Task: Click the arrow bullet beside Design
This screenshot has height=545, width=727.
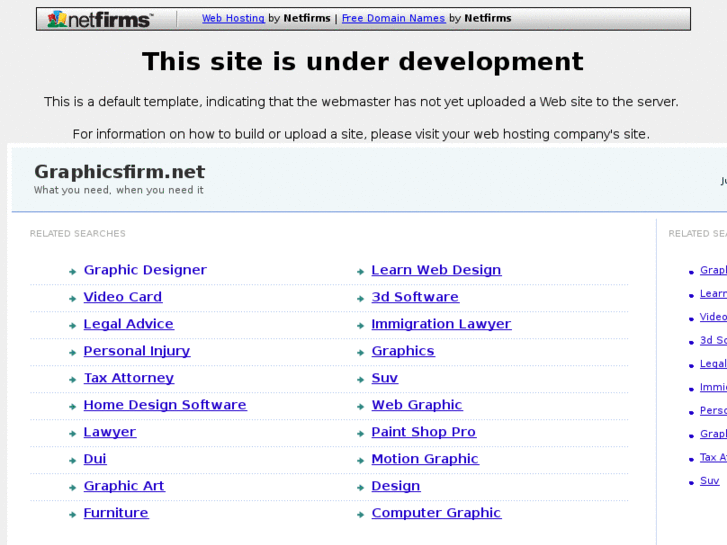Action: [360, 487]
